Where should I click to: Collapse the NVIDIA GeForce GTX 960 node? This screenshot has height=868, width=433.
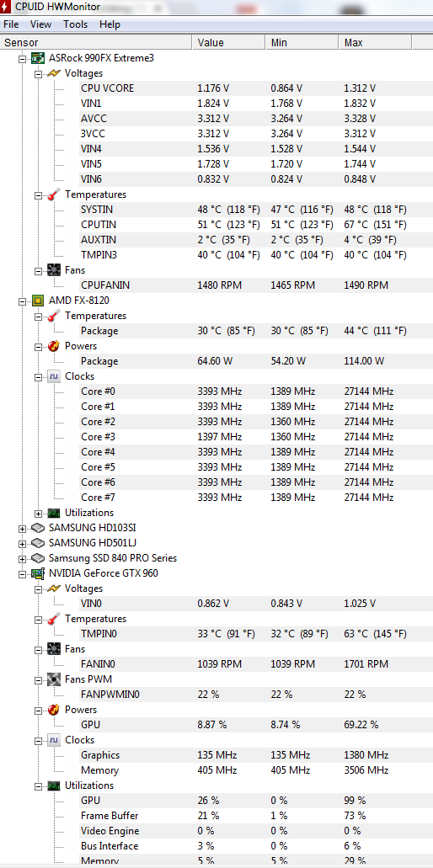(x=22, y=573)
